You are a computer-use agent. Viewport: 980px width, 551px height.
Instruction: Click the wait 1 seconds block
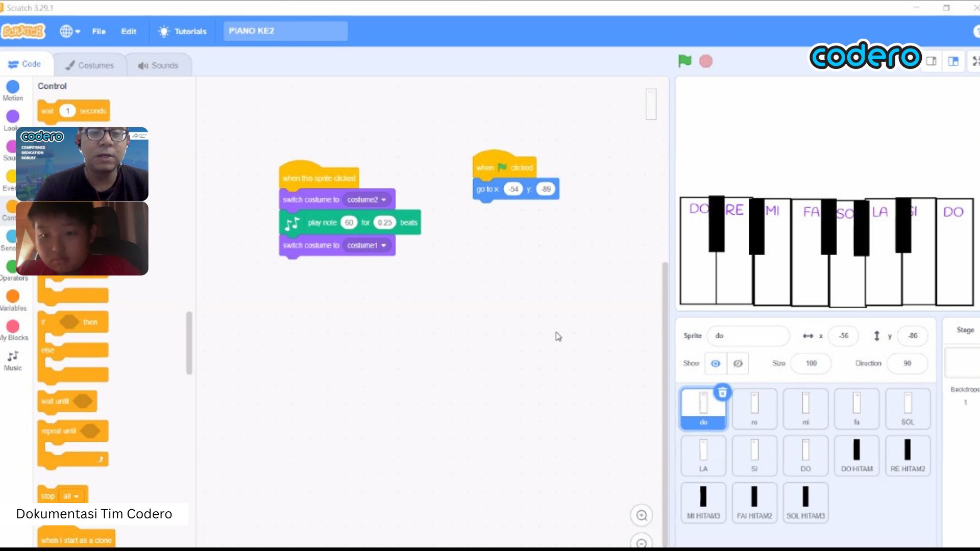73,111
